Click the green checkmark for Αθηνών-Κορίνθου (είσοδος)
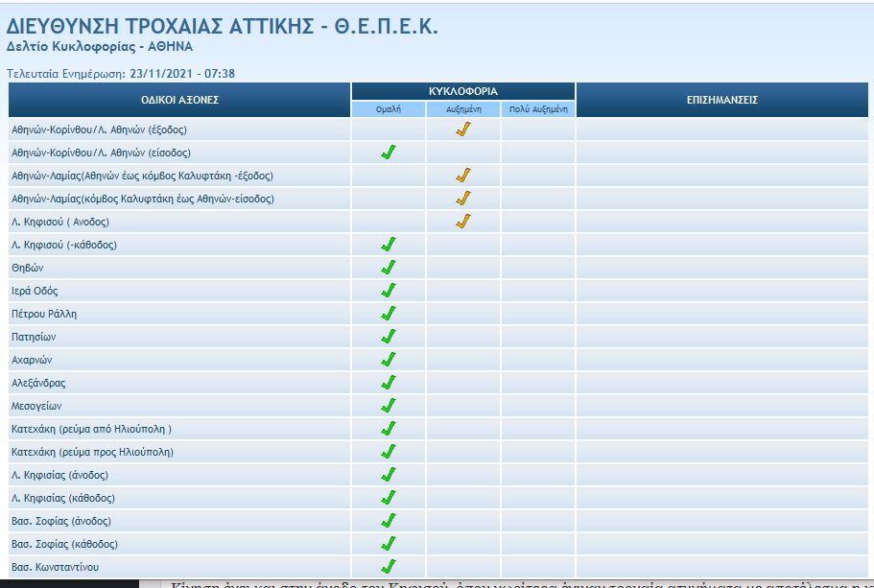The image size is (874, 588). (389, 153)
